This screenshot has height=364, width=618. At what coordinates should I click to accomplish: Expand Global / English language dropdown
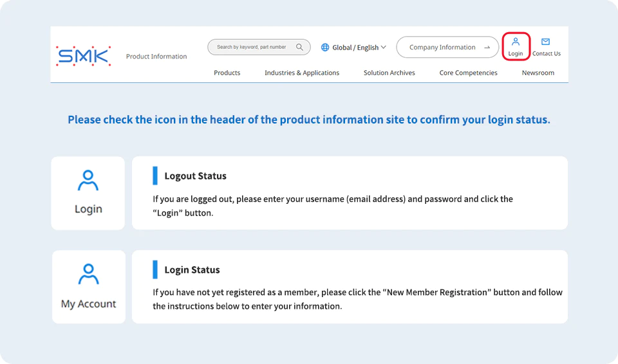(x=353, y=48)
